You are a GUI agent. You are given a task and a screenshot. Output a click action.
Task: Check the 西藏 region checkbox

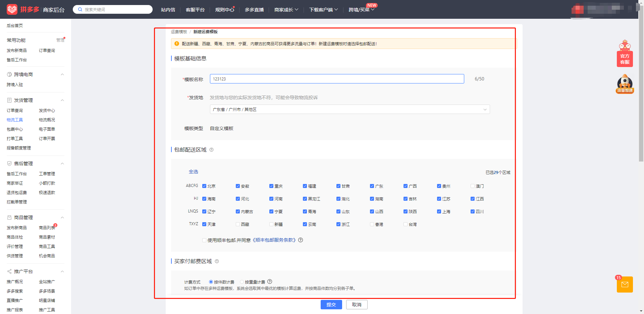tap(238, 224)
